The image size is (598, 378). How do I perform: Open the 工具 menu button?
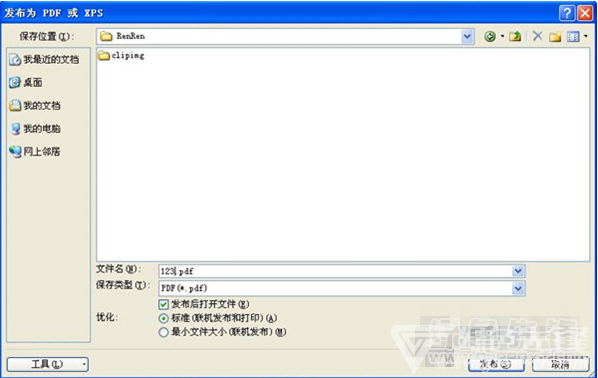tap(48, 364)
